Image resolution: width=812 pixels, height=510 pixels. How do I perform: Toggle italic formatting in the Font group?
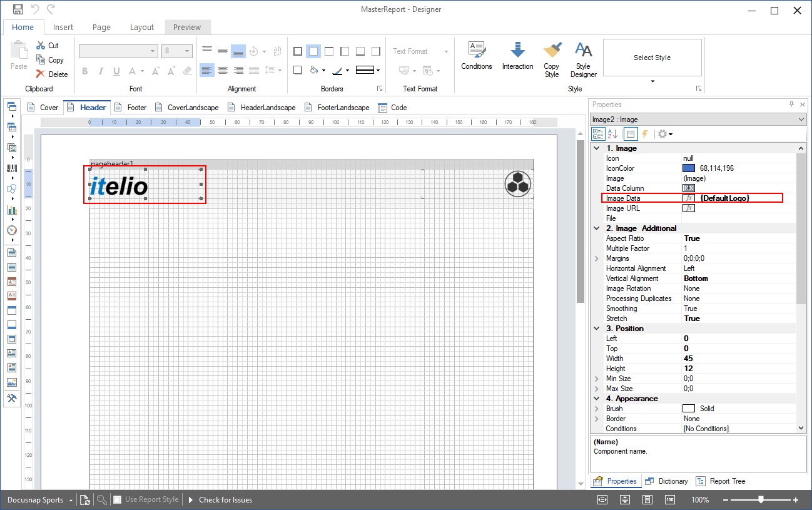pyautogui.click(x=100, y=71)
